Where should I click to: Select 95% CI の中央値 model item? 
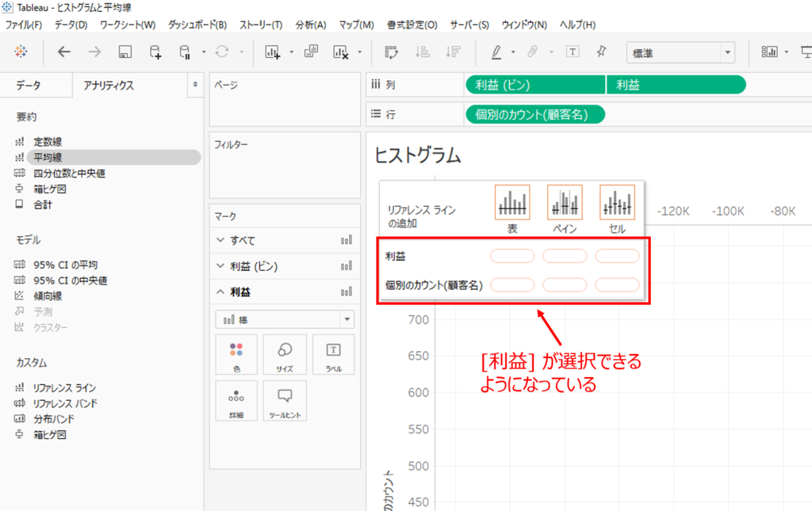click(x=71, y=280)
